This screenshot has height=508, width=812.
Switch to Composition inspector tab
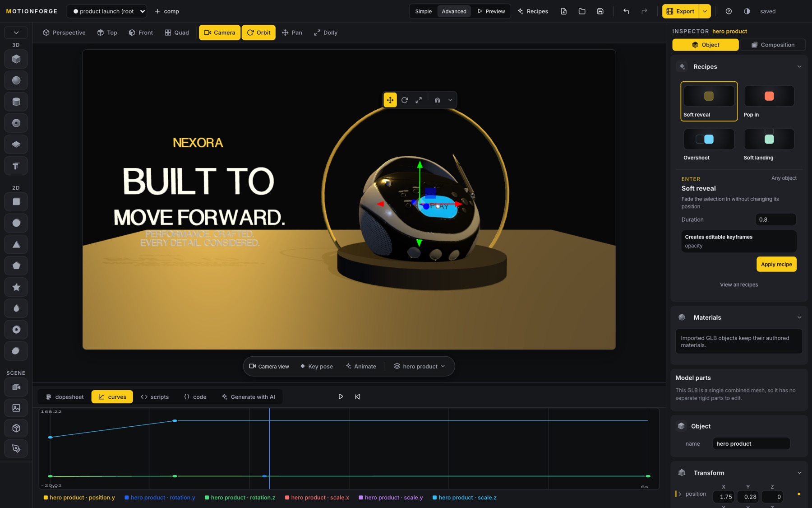pos(773,45)
